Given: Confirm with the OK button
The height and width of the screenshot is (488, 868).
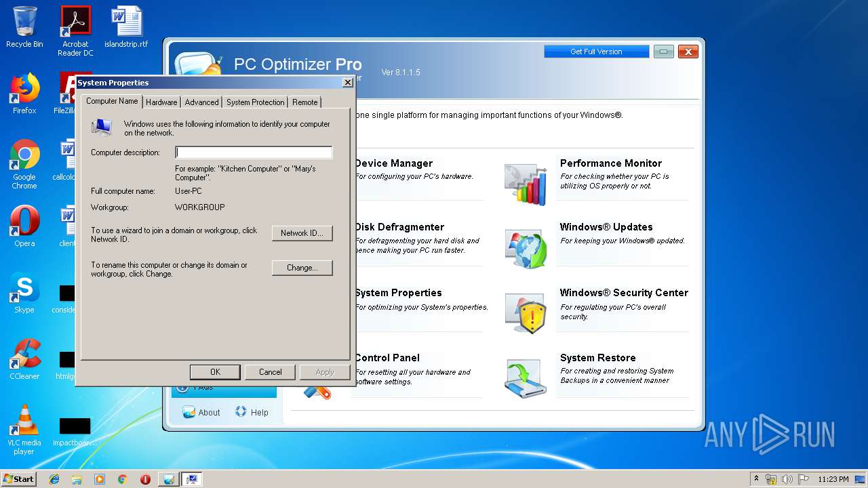Looking at the screenshot, I should click(215, 371).
